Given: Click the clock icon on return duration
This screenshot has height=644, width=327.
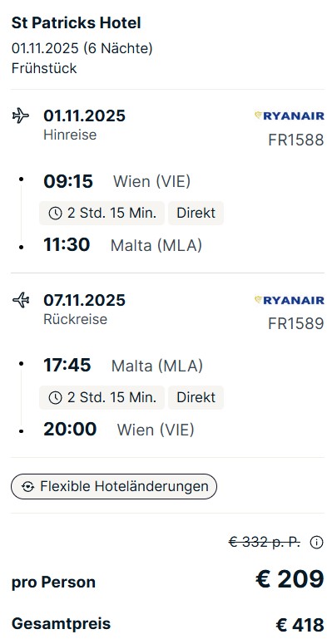Looking at the screenshot, I should pyautogui.click(x=55, y=397).
